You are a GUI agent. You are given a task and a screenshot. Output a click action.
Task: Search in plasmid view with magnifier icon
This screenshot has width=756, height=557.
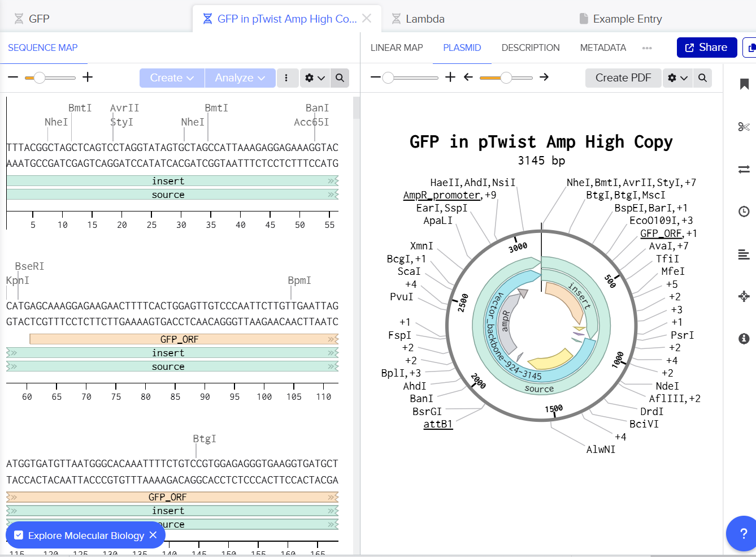[702, 78]
